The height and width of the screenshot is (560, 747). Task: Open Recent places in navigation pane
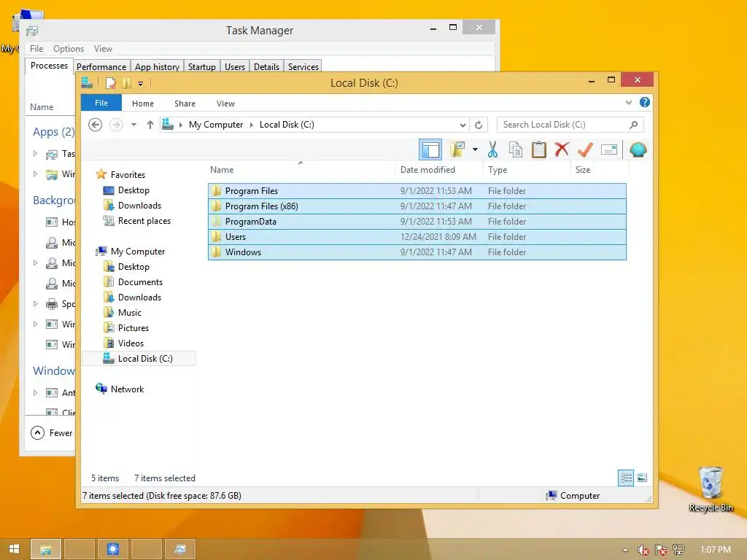point(144,220)
